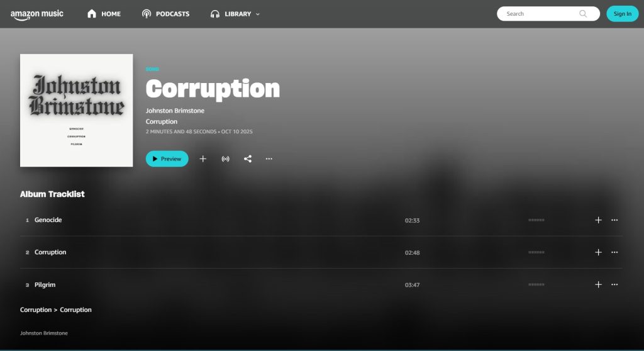
Task: Open more options for Genocide track
Action: (614, 220)
